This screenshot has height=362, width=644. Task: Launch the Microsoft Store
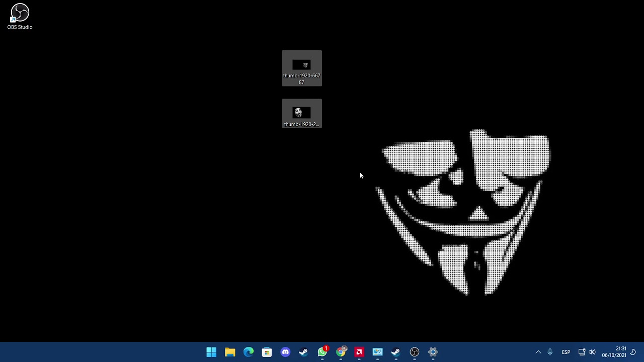(267, 352)
